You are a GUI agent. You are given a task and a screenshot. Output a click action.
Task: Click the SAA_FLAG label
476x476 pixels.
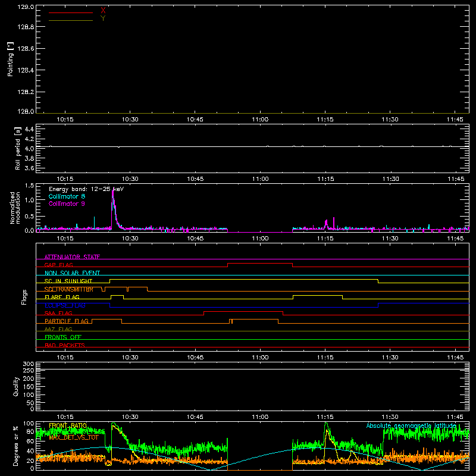tap(58, 313)
